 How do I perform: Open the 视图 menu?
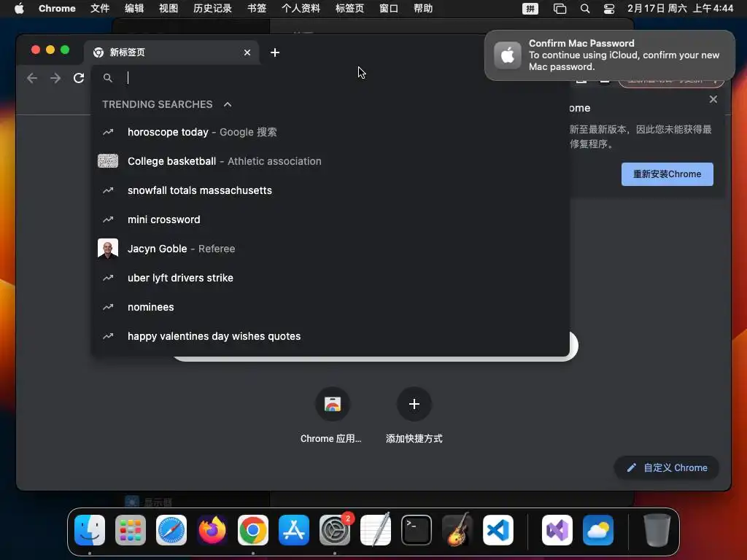[169, 8]
